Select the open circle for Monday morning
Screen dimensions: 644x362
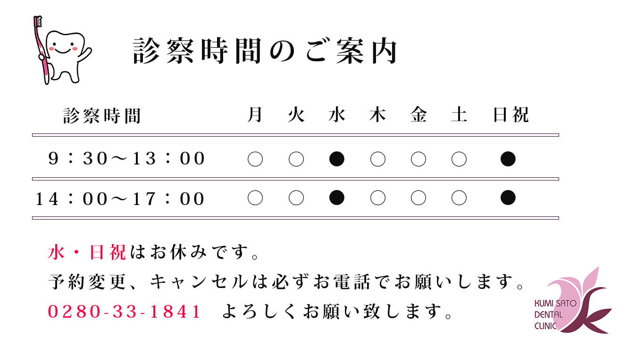pos(255,159)
